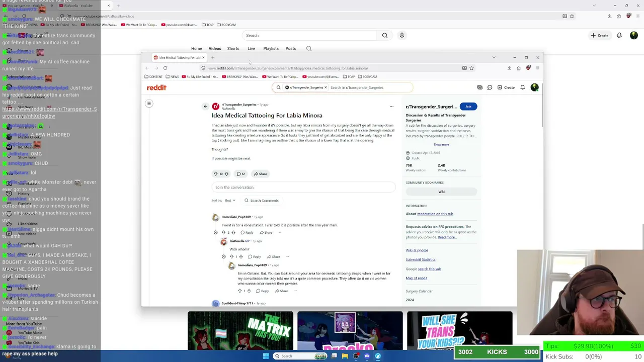Open the Wiki community bookmark
The width and height of the screenshot is (644, 362).
coord(441,192)
